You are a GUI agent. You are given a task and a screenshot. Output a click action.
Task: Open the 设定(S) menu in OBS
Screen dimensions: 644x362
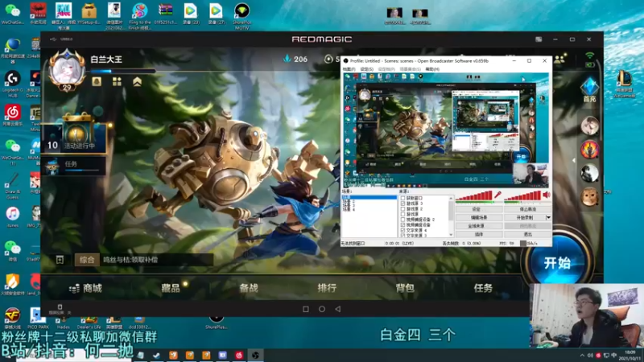367,69
